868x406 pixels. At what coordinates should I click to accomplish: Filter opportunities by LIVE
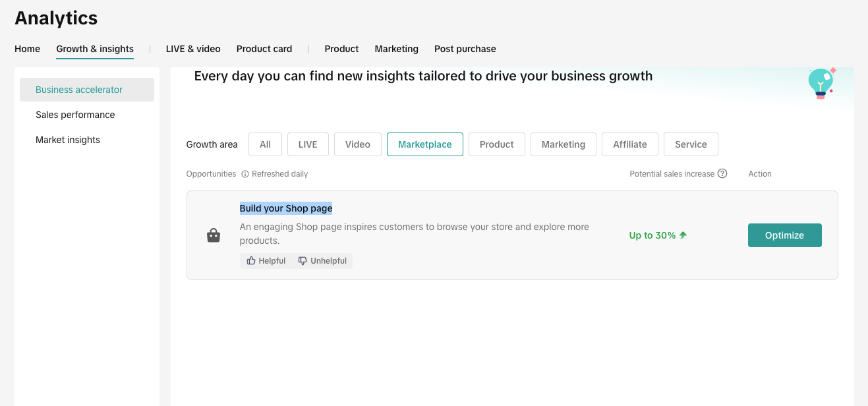coord(308,144)
